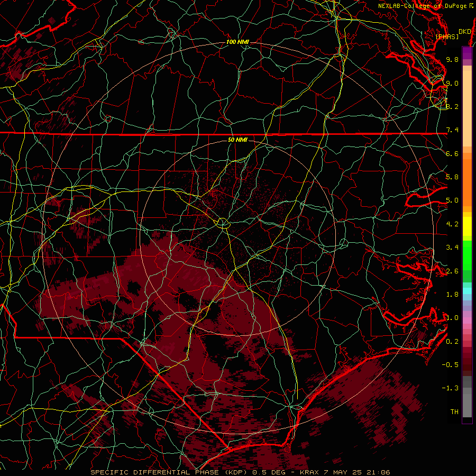Viewport: 476px width, 476px height.
Task: Select the -0.5 value on the color scale
Action: (x=450, y=365)
